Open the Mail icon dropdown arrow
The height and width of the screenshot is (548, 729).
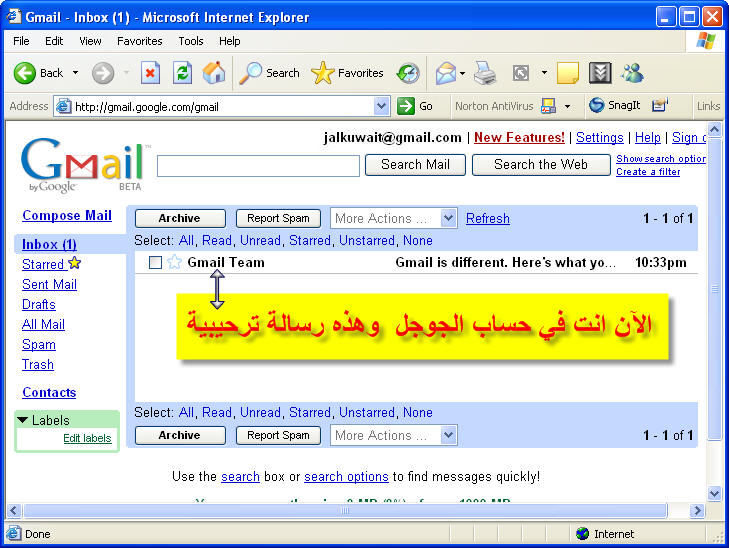(462, 73)
